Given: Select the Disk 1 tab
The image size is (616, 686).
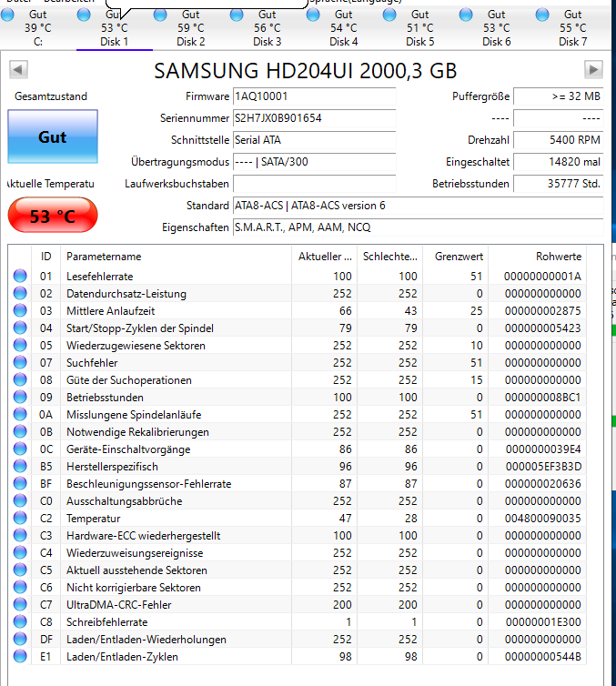Looking at the screenshot, I should tap(114, 28).
